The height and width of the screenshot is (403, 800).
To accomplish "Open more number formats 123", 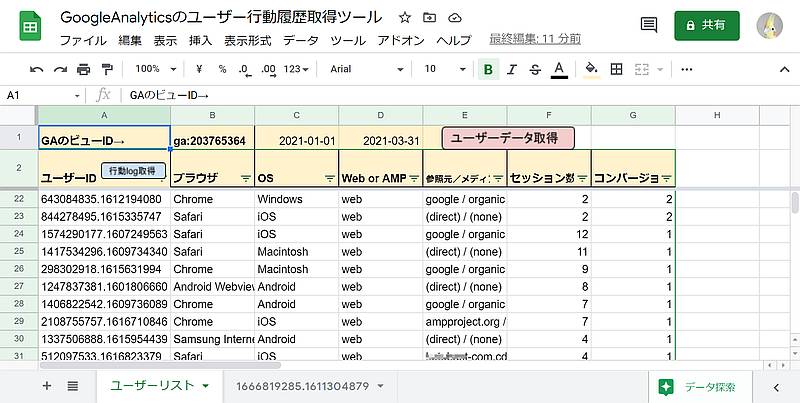I will (296, 69).
